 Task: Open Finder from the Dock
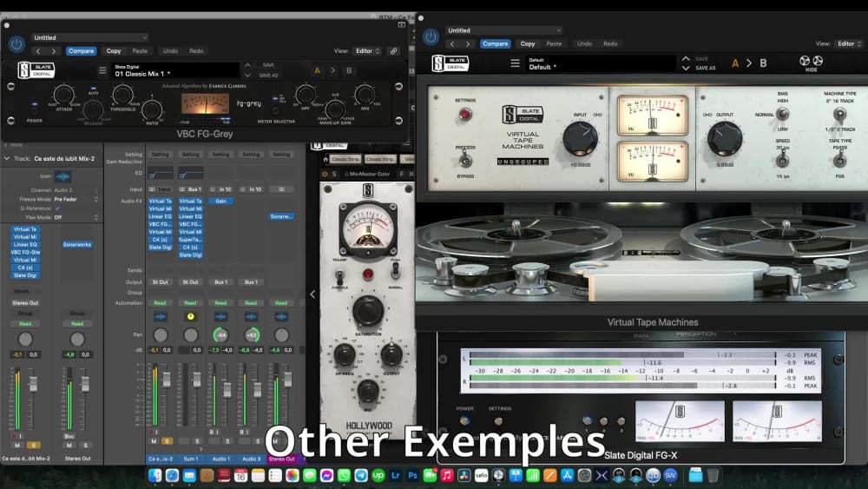click(x=155, y=475)
